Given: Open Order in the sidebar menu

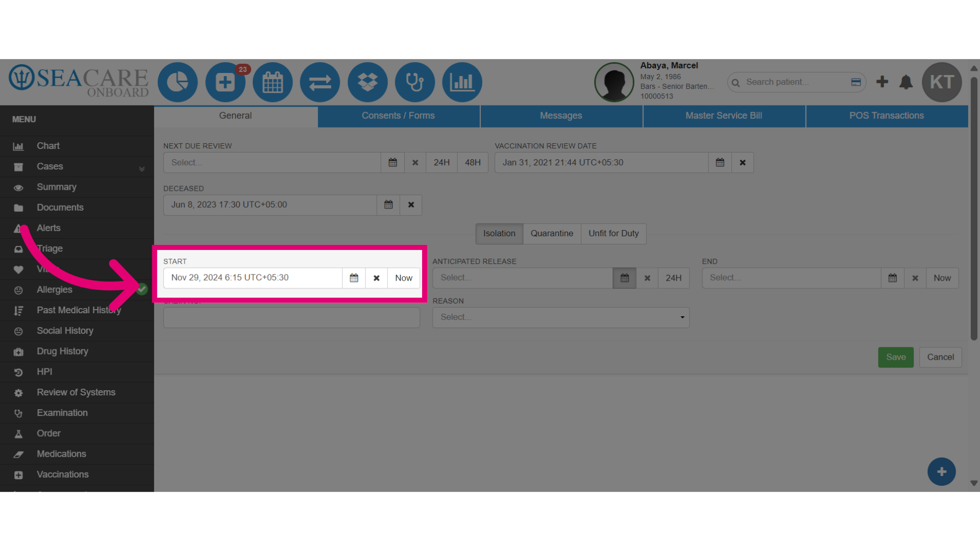Looking at the screenshot, I should 77,434.
